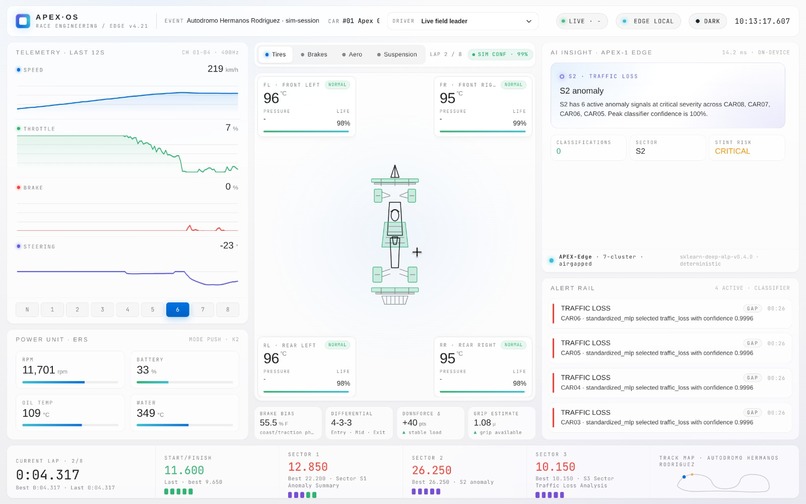Click the front right wheel on the car diagram

click(411, 195)
